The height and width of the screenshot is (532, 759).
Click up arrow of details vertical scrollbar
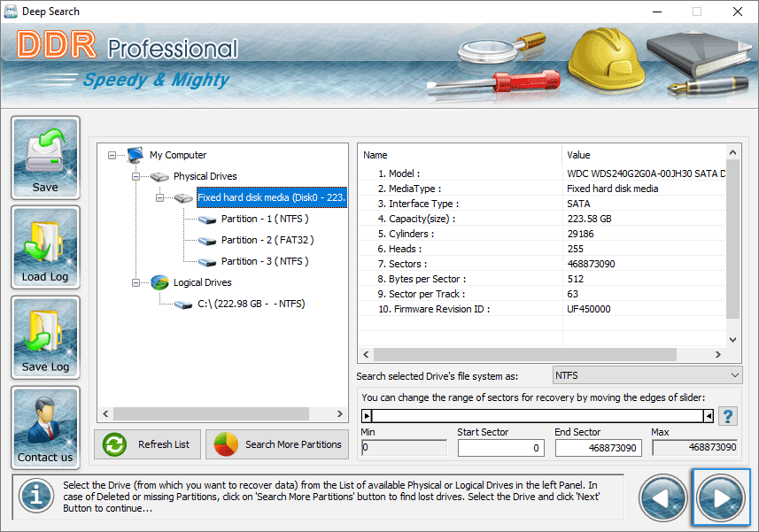click(x=732, y=153)
